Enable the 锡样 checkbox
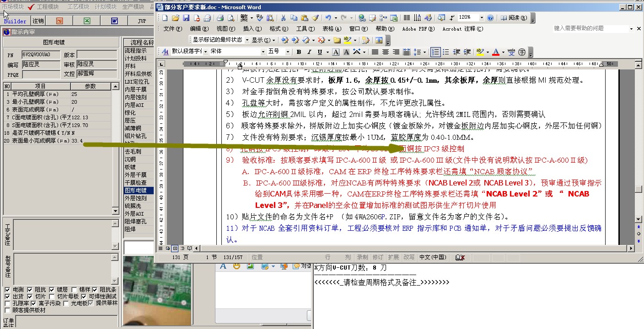The height and width of the screenshot is (329, 644). (74, 290)
